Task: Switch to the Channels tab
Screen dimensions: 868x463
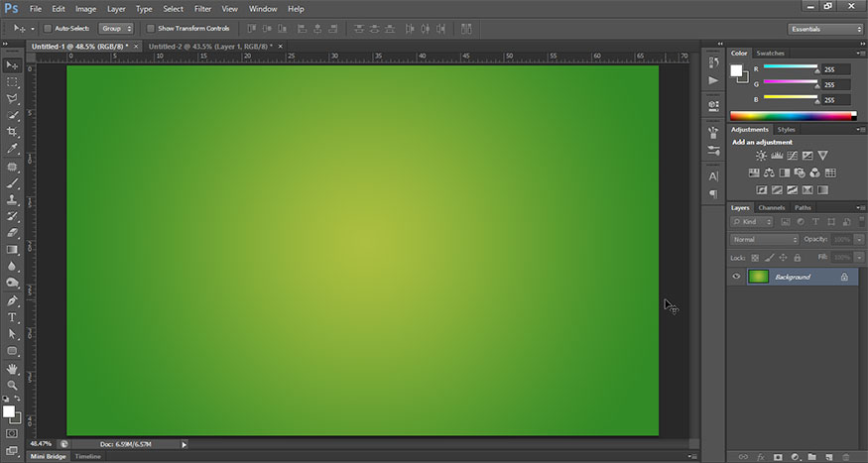Action: pyautogui.click(x=772, y=208)
